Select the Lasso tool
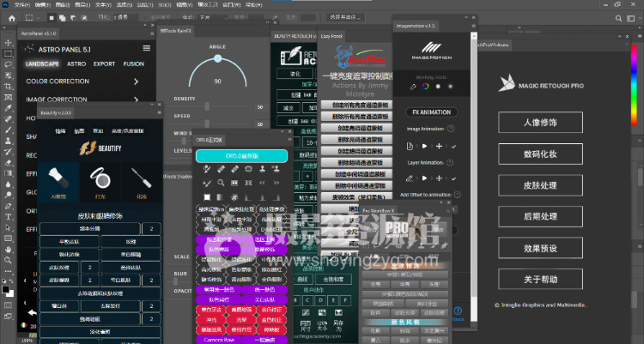644x344 pixels. click(x=8, y=64)
